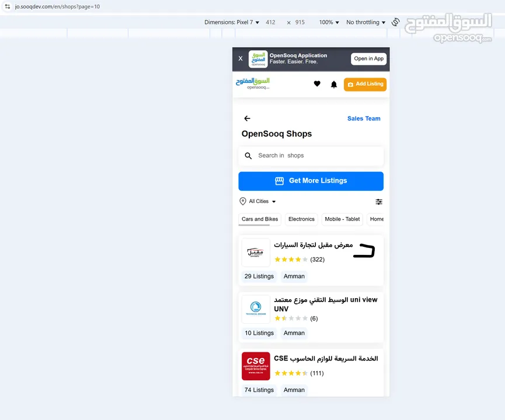505x420 pixels.
Task: Click the Search in shops field
Action: click(311, 156)
